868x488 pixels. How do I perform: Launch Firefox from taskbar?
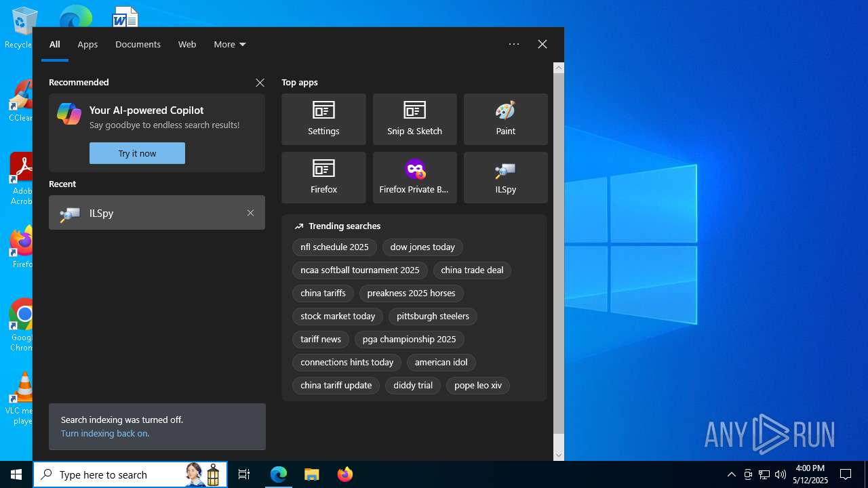345,474
